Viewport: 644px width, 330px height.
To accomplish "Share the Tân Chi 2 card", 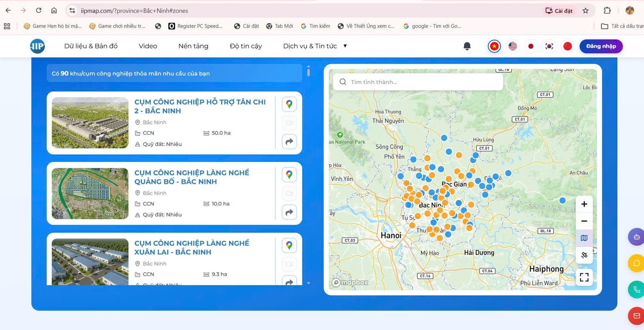I will pos(289,142).
